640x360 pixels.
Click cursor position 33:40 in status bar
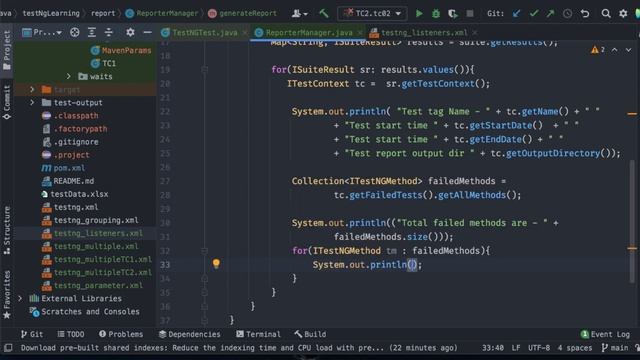pos(493,348)
